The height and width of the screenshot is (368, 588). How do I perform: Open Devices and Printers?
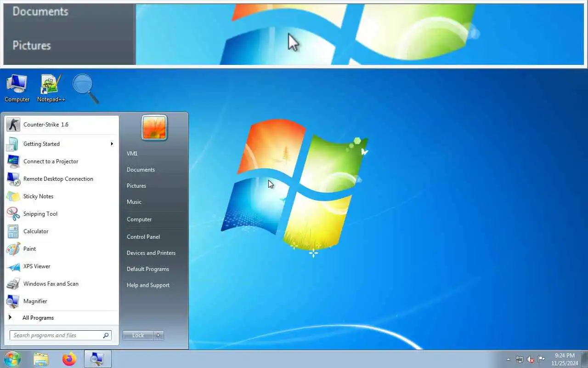(151, 253)
